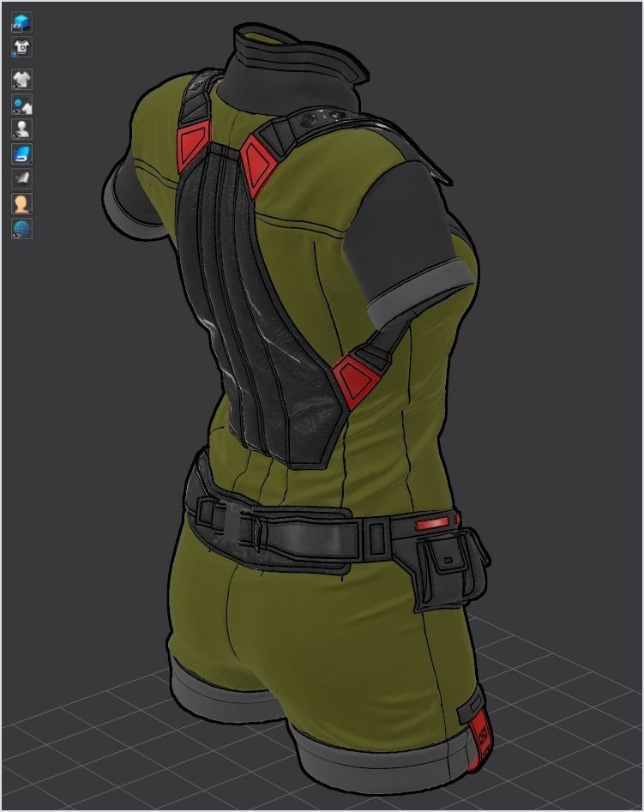Toggle the blue globe environment display icon
This screenshot has height=812, width=644.
click(x=21, y=228)
